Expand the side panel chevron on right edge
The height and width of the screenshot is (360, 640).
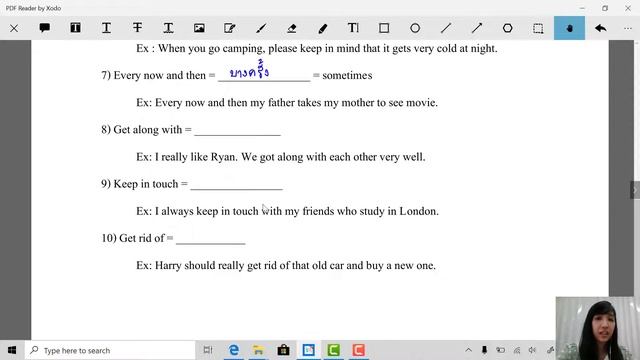635,190
